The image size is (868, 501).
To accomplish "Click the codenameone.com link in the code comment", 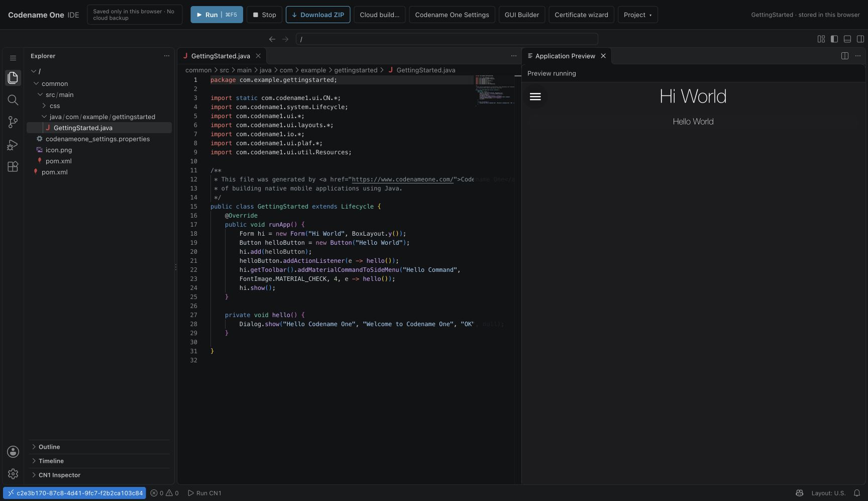I will (x=402, y=179).
